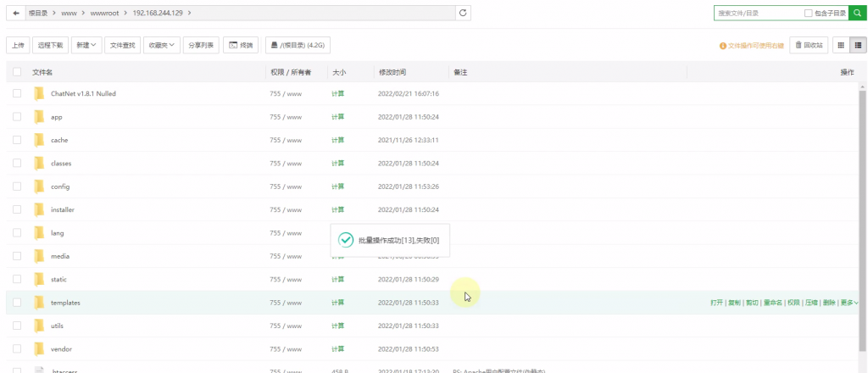Switch to grid icon view
Viewport: 868px width, 373px height.
coord(841,45)
